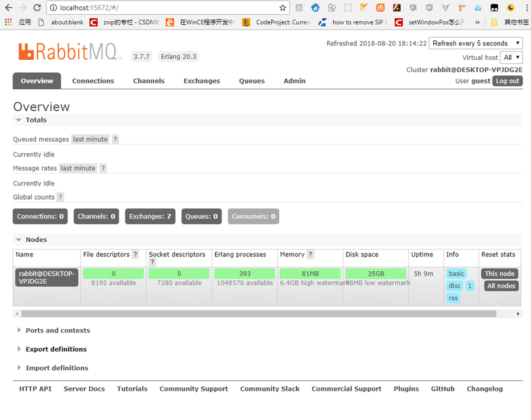Click the blue circular extension icon

pos(315,8)
